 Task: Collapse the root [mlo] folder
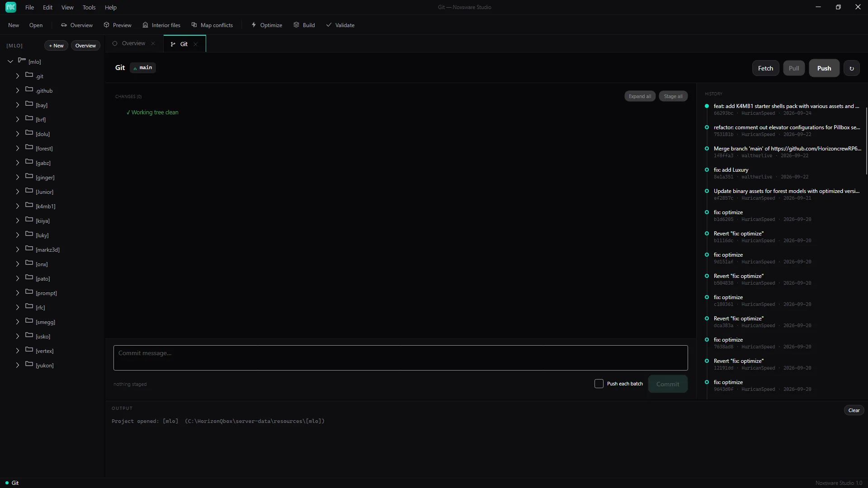coord(10,61)
